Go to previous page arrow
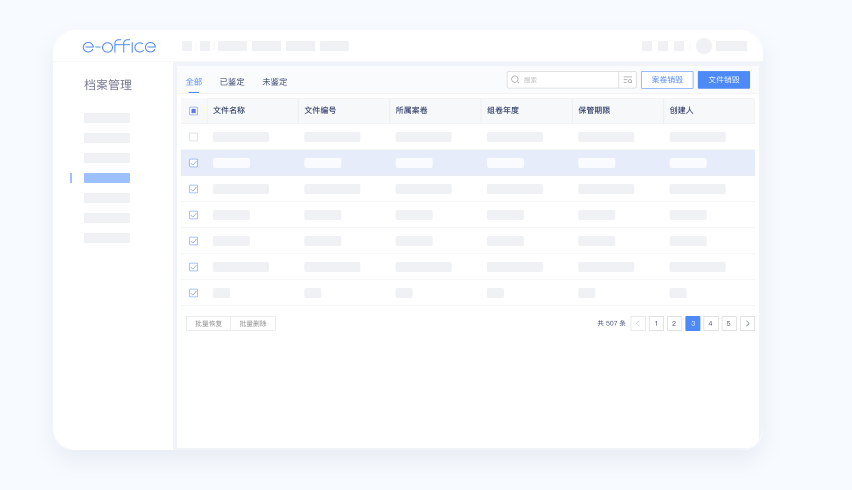Viewport: 852px width, 490px height. [x=638, y=324]
